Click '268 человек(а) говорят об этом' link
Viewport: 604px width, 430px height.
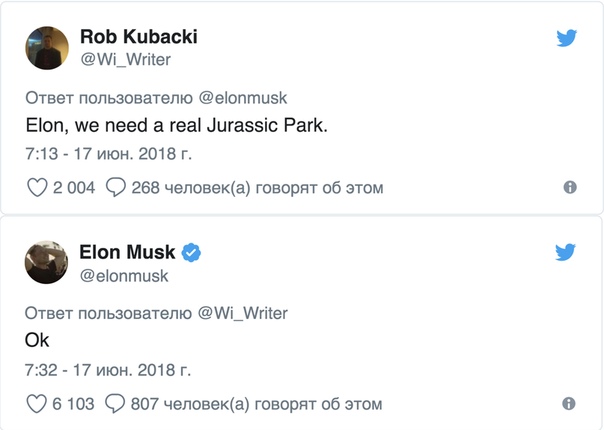point(257,188)
